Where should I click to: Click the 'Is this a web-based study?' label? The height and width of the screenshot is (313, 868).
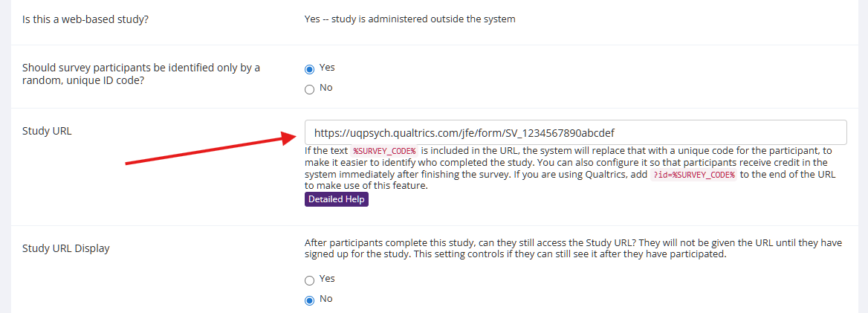point(85,19)
